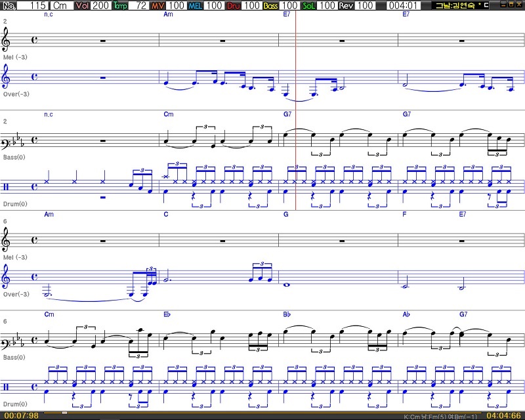Click the Dru value 100
Image resolution: width=525 pixels, height=420 pixels.
(251, 5)
